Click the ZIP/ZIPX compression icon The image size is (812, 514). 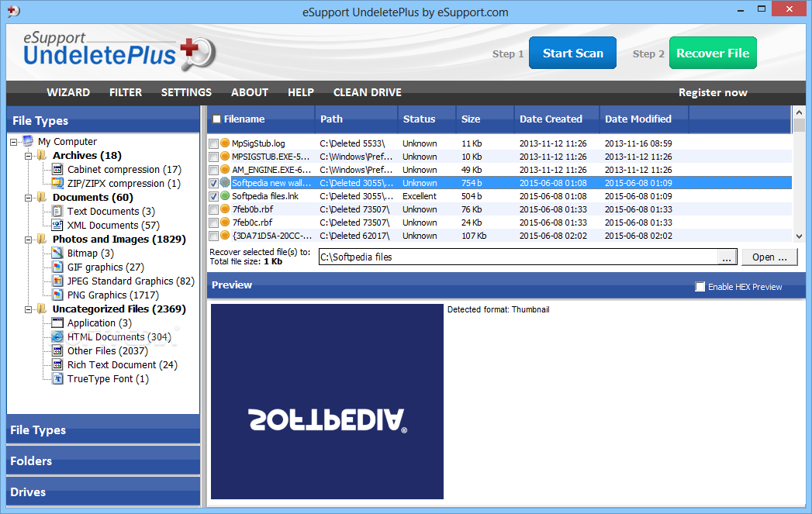(x=57, y=183)
